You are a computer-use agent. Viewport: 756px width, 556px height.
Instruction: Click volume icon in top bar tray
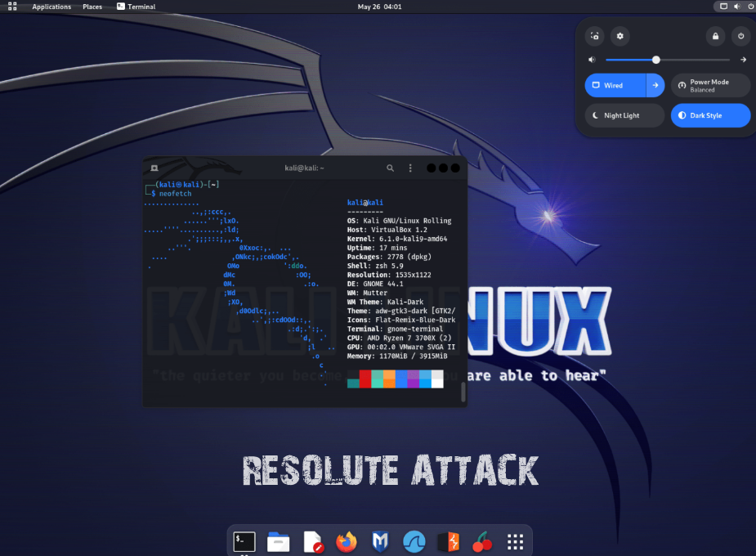736,7
